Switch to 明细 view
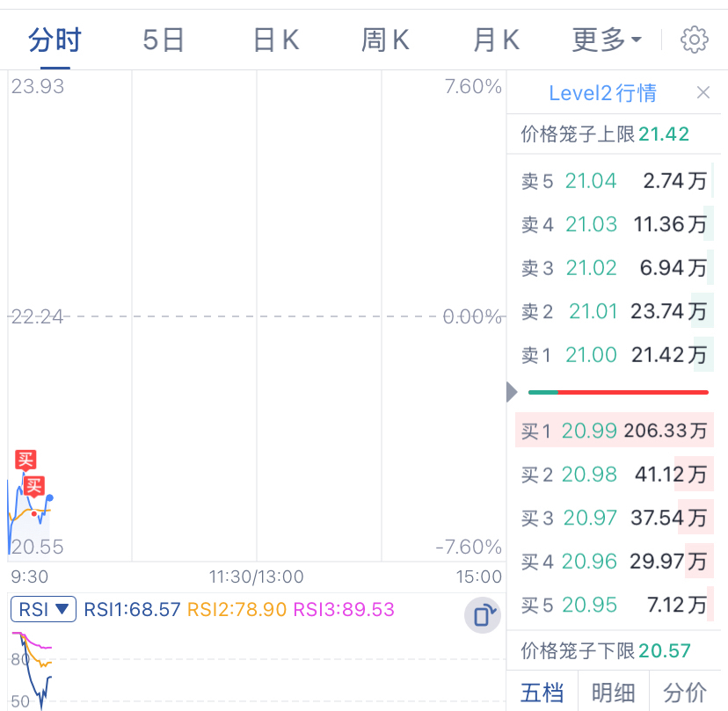The image size is (728, 711). 614,693
